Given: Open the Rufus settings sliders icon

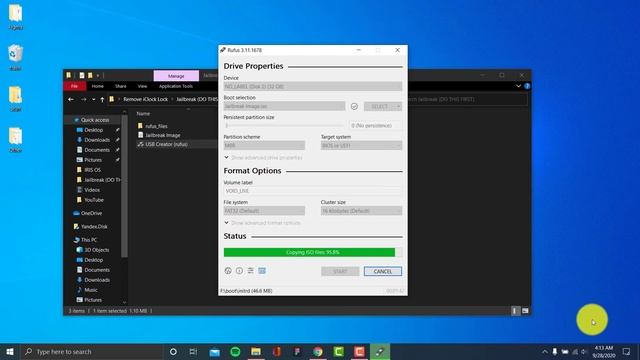Looking at the screenshot, I should click(x=251, y=271).
